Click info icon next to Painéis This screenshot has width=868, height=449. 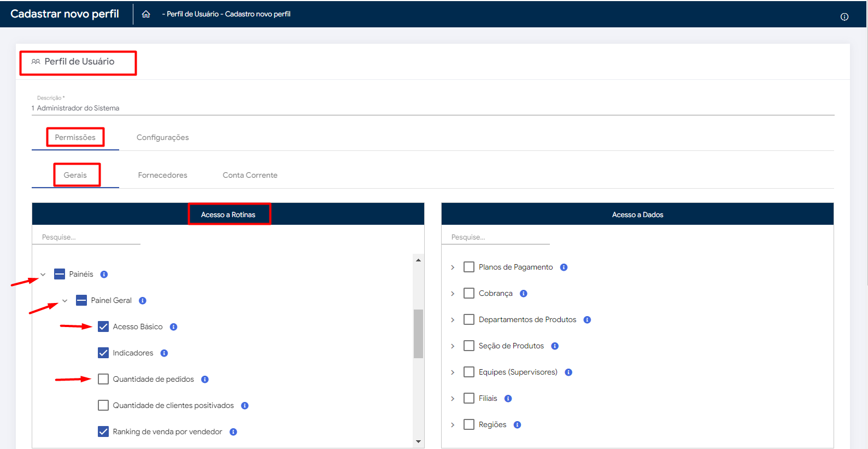pos(104,275)
